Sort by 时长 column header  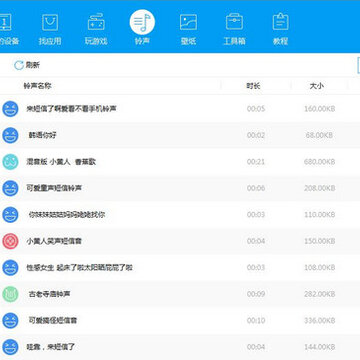(253, 86)
